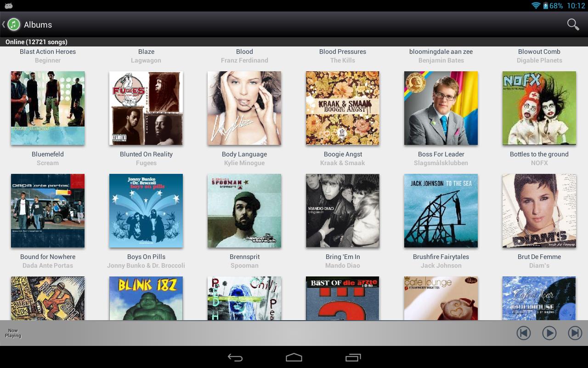Open the Boys On Pills album cover
The image size is (588, 368).
point(146,211)
